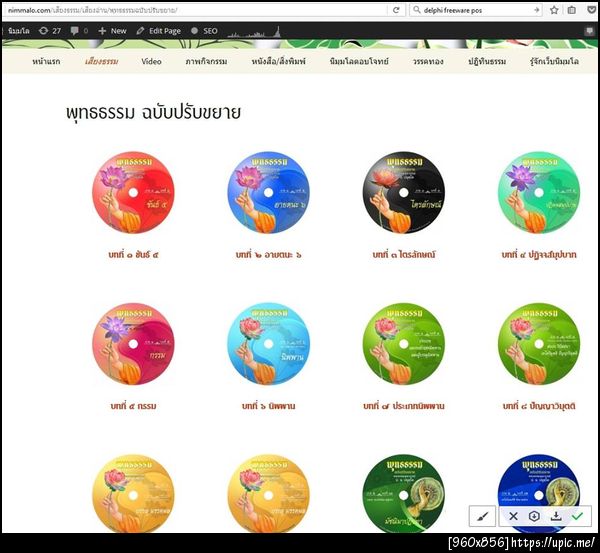The height and width of the screenshot is (553, 600).
Task: Click the Pocket icon in browser toolbar
Action: pos(592,10)
